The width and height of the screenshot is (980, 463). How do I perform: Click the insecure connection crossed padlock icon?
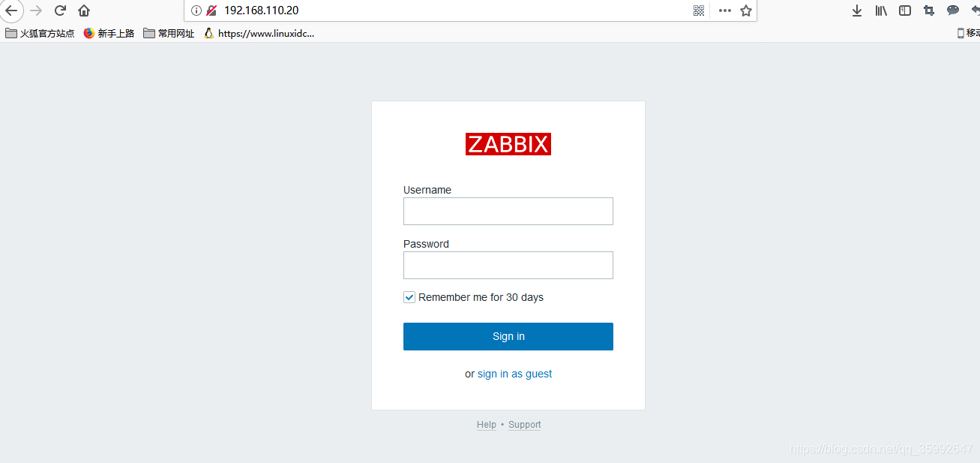point(211,11)
